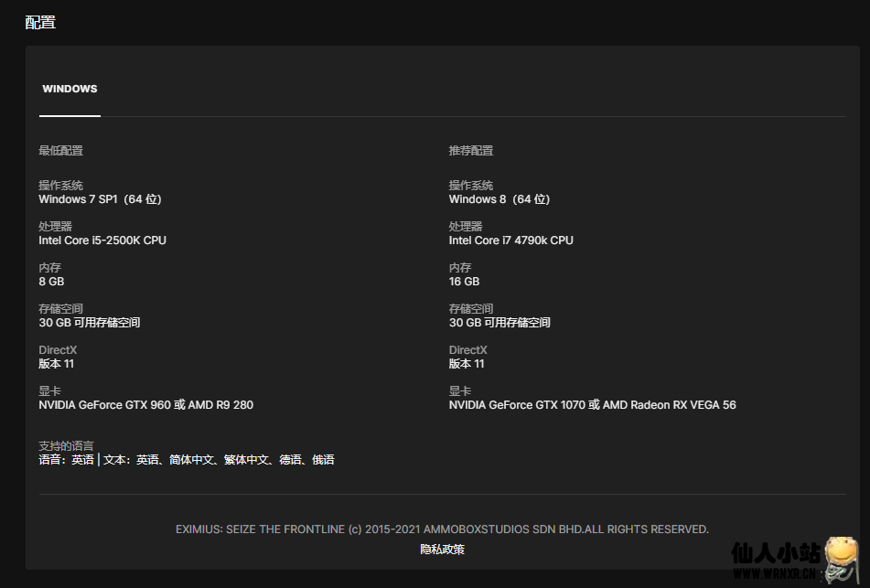Click the Windows 8 recommended OS text
The height and width of the screenshot is (588, 870).
pyautogui.click(x=499, y=199)
